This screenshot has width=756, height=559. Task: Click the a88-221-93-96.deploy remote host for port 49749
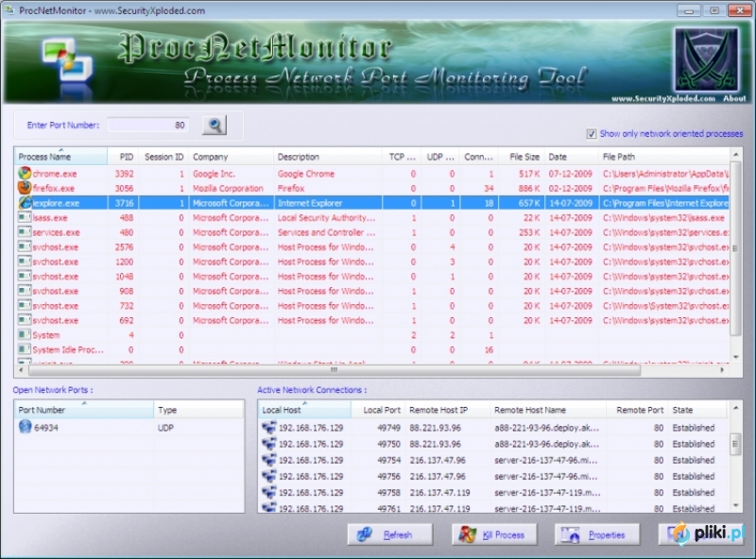[x=547, y=428]
